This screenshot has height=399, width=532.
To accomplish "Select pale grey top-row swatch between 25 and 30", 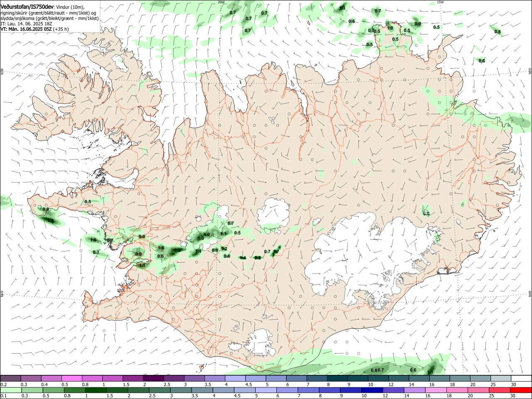I will point(500,379).
